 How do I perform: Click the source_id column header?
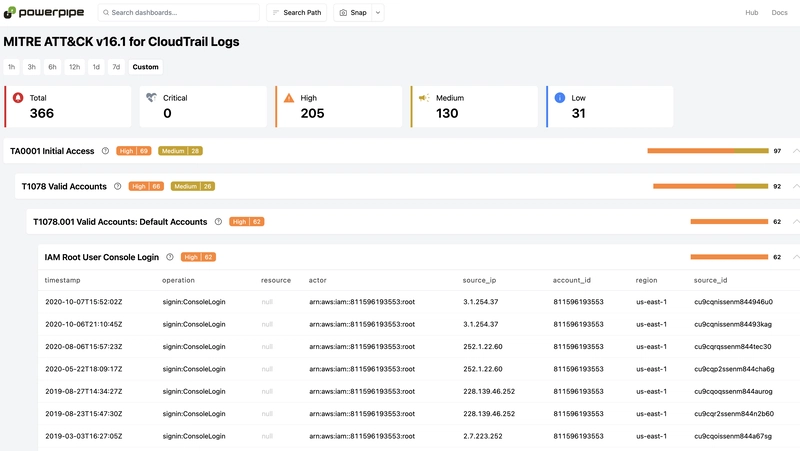pyautogui.click(x=710, y=281)
